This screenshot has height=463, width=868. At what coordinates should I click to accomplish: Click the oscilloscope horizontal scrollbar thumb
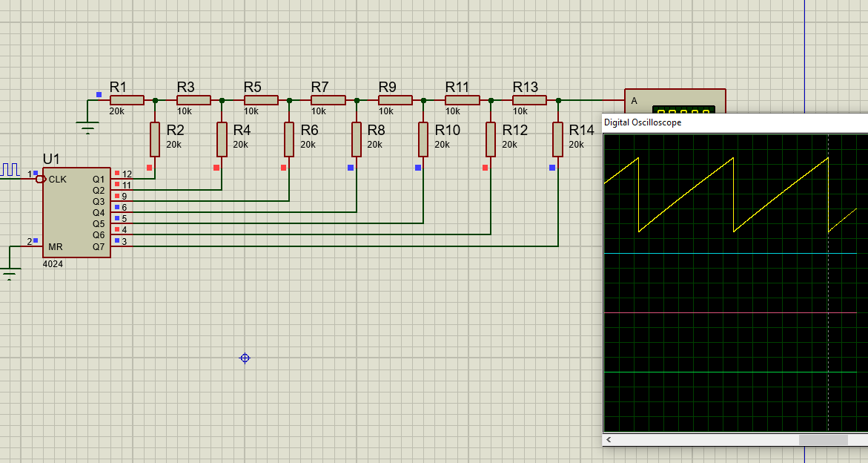click(x=823, y=440)
